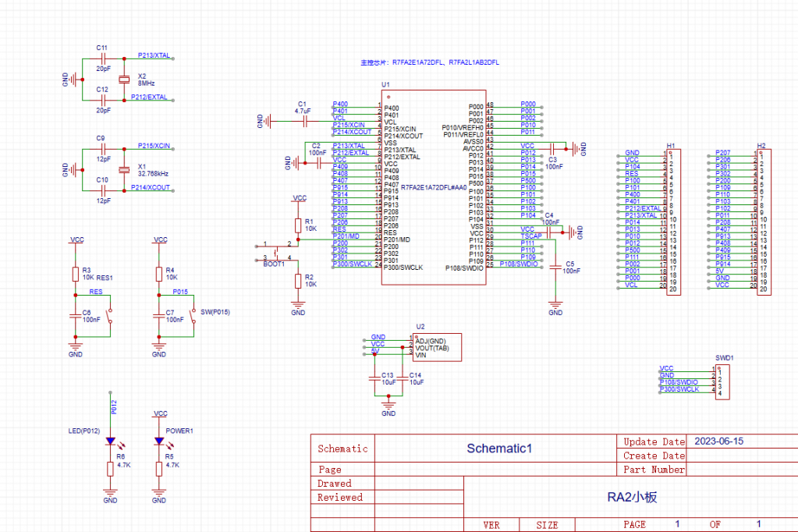
Task: Click capacitor C11 20pF
Action: (103, 59)
